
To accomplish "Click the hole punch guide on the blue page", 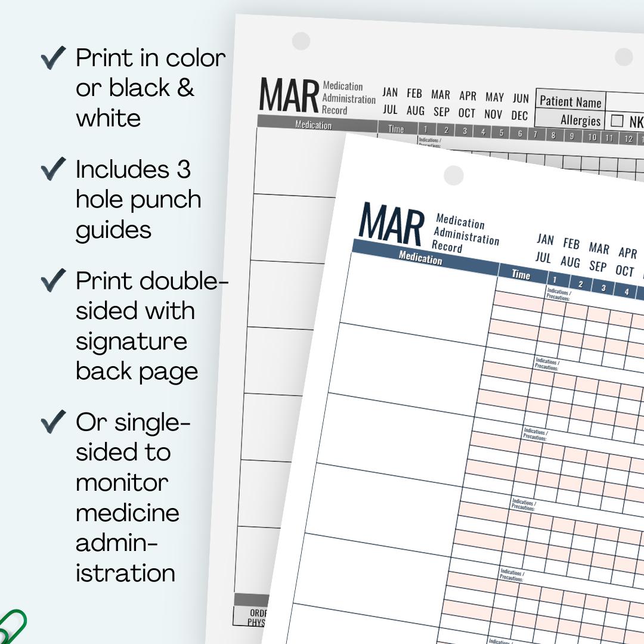I will point(453,175).
